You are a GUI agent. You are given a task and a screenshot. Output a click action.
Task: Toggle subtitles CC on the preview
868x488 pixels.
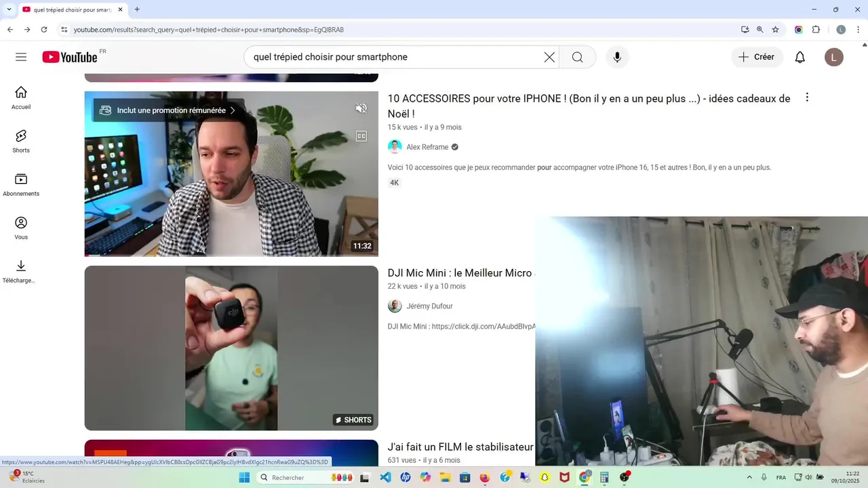click(361, 136)
